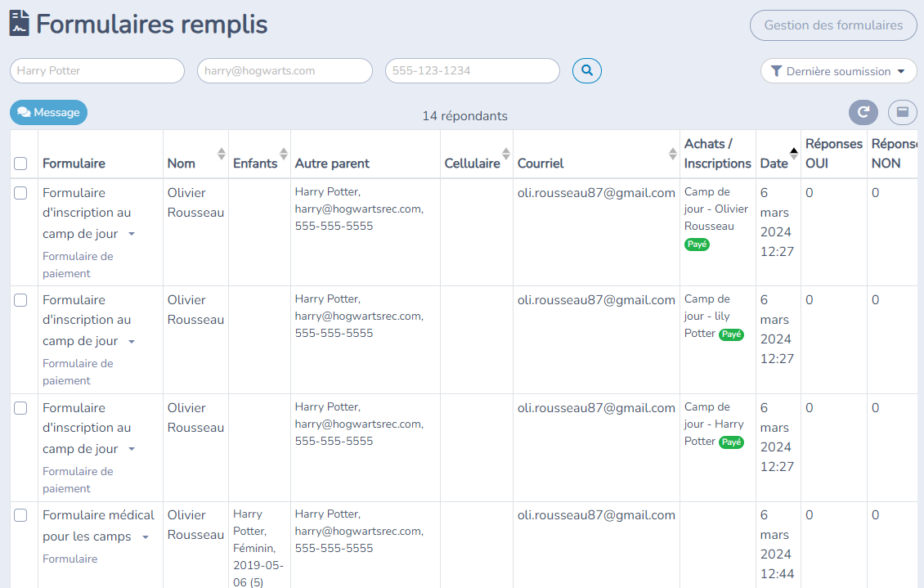Screen dimensions: 924x588
Task: Click the form document icon beside the page title
Action: (20, 24)
